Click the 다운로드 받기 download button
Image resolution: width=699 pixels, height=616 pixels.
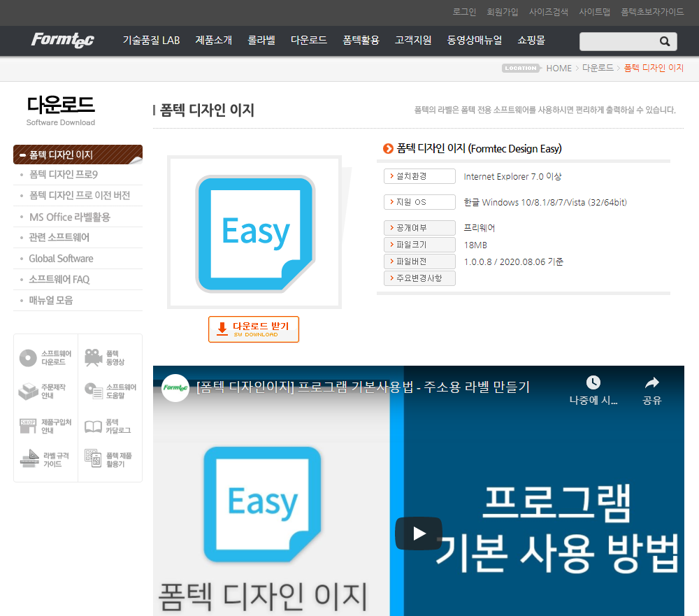click(253, 329)
